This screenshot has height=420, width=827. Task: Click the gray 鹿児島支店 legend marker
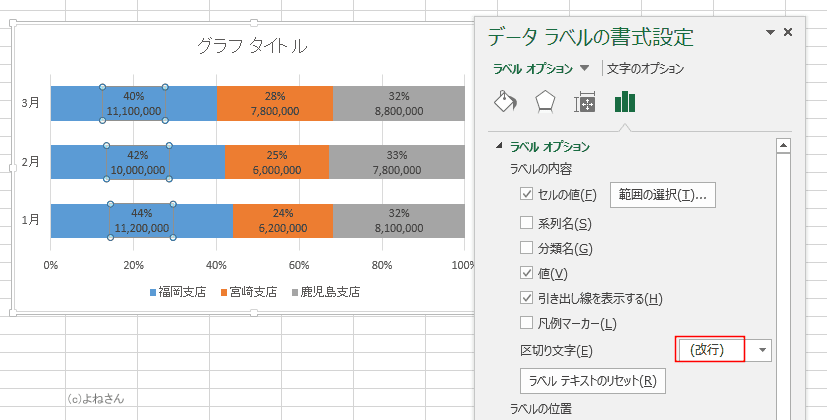pyautogui.click(x=295, y=292)
